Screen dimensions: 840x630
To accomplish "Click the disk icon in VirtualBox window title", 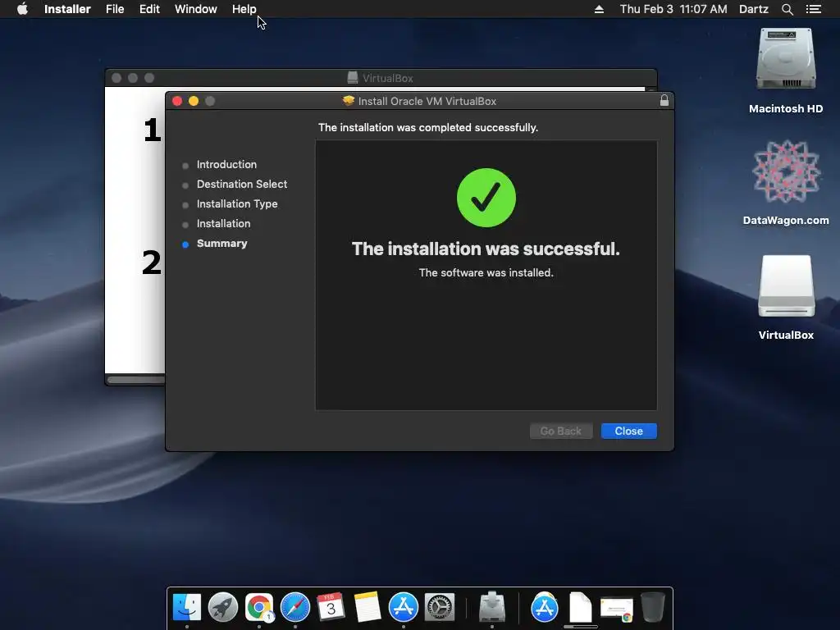I will coord(353,78).
